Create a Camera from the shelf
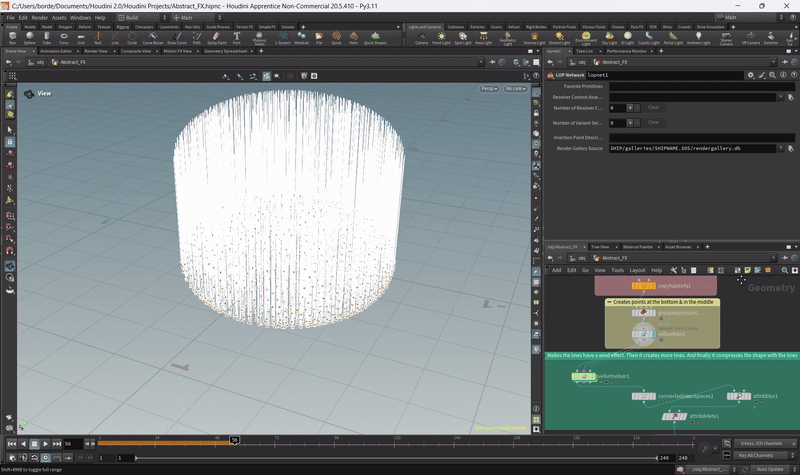Image resolution: width=800 pixels, height=475 pixels. tap(421, 38)
